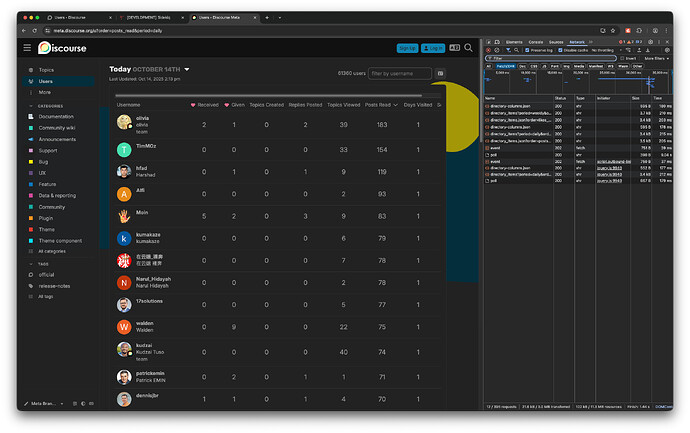
Task: Open the hamburger sidebar menu
Action: 27,48
